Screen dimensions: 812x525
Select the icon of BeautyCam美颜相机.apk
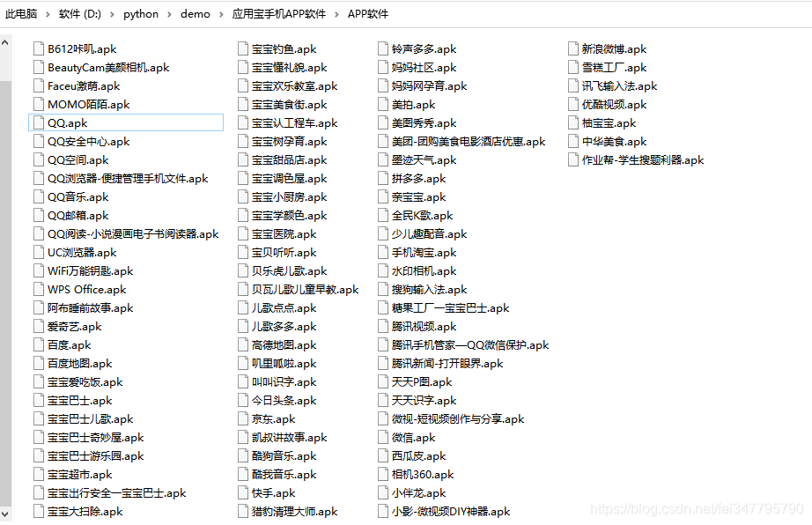coord(39,67)
